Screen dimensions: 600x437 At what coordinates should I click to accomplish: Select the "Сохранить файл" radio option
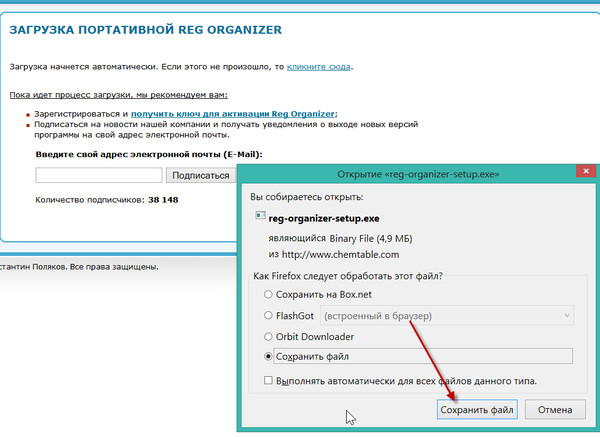tap(268, 356)
